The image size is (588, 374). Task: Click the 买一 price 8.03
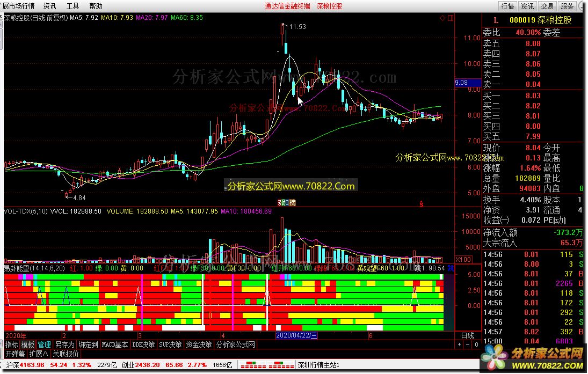click(533, 96)
